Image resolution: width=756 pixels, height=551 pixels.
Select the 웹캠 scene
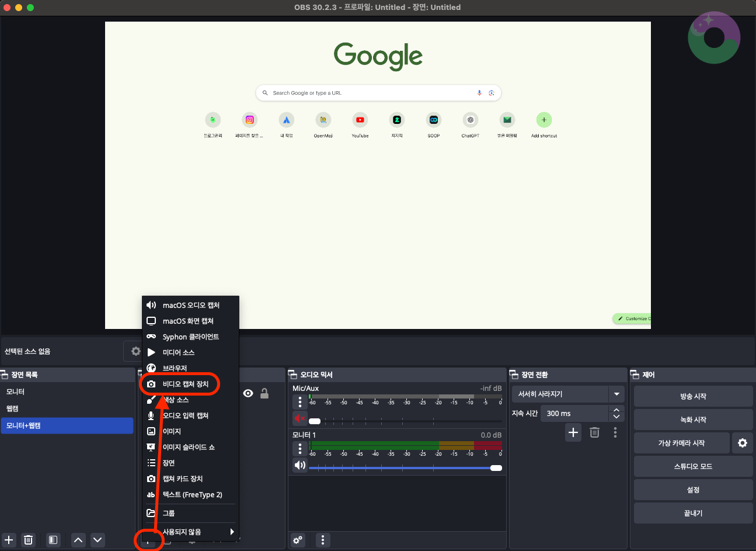[67, 408]
